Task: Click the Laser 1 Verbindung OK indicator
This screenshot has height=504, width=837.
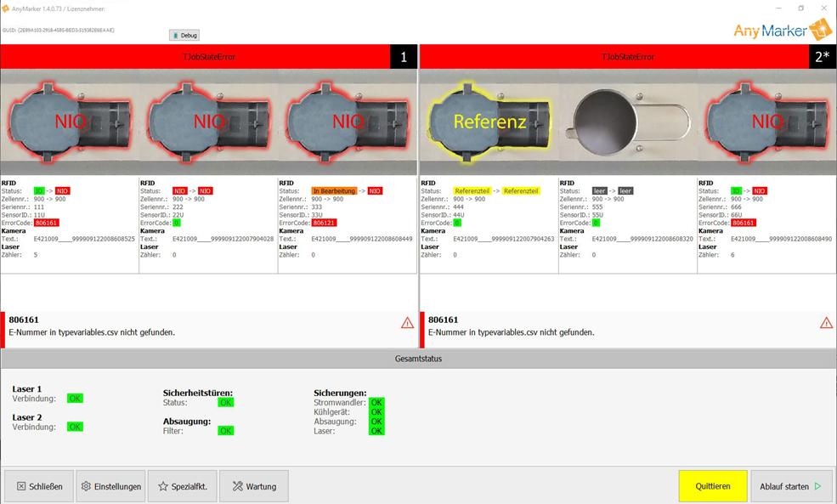Action: click(x=75, y=399)
